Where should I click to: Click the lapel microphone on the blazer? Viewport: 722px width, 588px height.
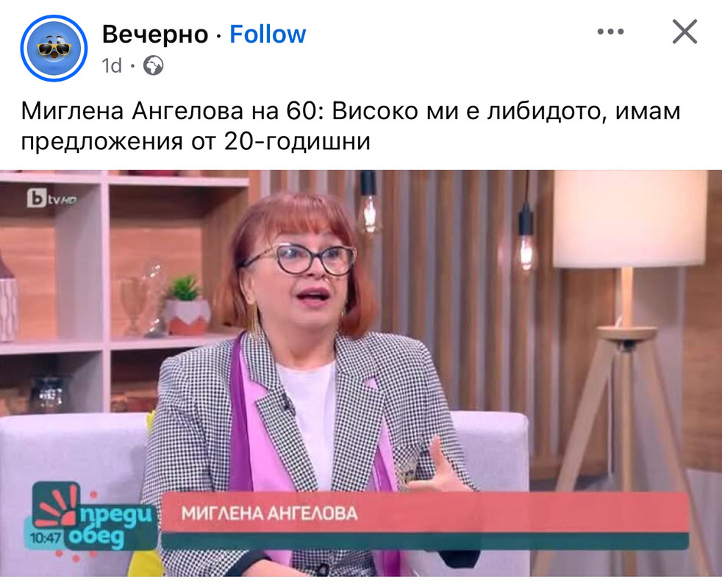tap(287, 404)
